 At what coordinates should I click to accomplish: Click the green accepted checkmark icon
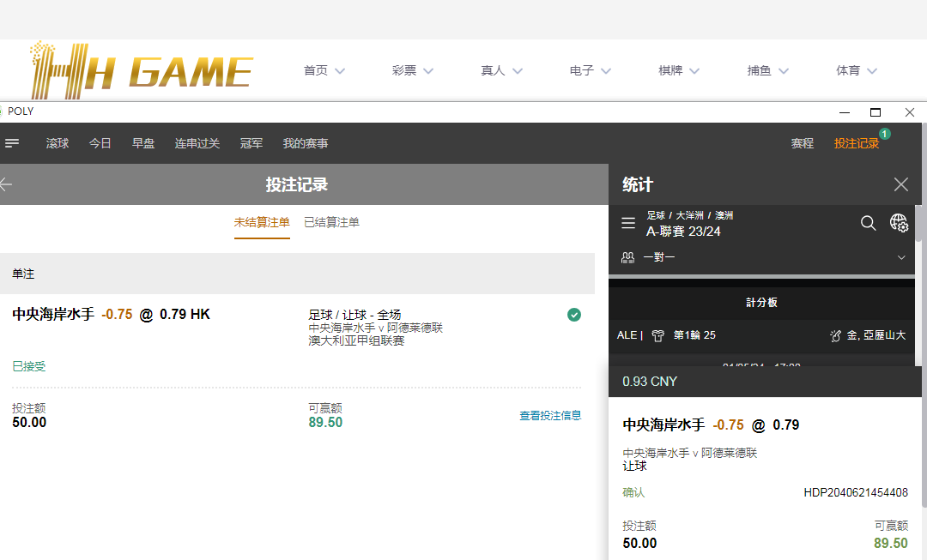click(x=574, y=315)
